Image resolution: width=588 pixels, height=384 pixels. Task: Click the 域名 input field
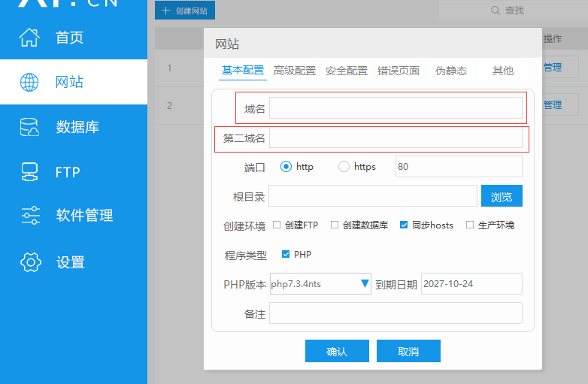[396, 108]
